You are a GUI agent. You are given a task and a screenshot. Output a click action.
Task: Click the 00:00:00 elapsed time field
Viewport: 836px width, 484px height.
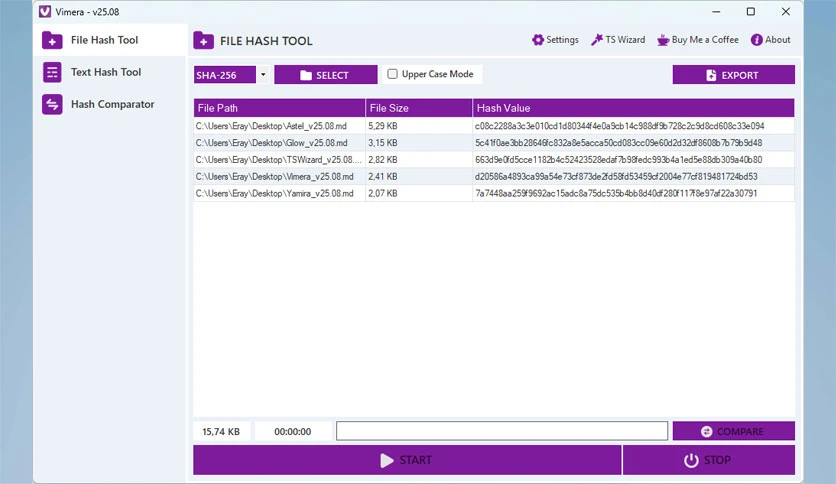(293, 431)
